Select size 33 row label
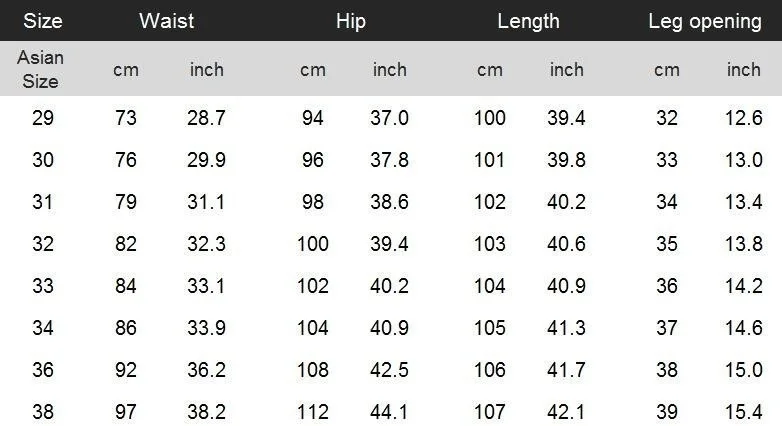782x426 pixels. point(43,285)
